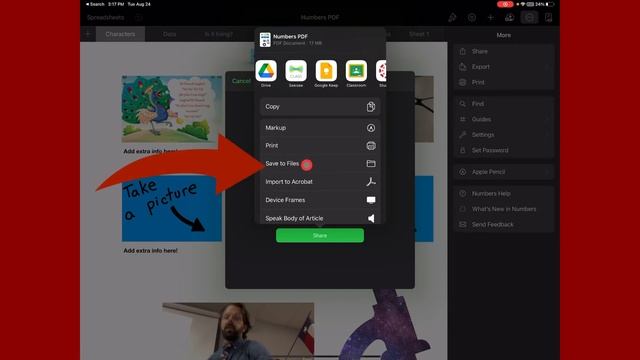Tap the screen recording indicator
Viewport: 640px width, 360px height.
click(x=505, y=4)
